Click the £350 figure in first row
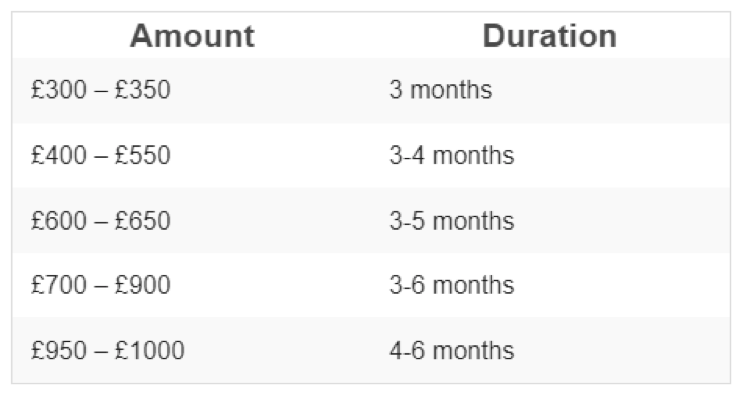741x396 pixels. pos(142,90)
